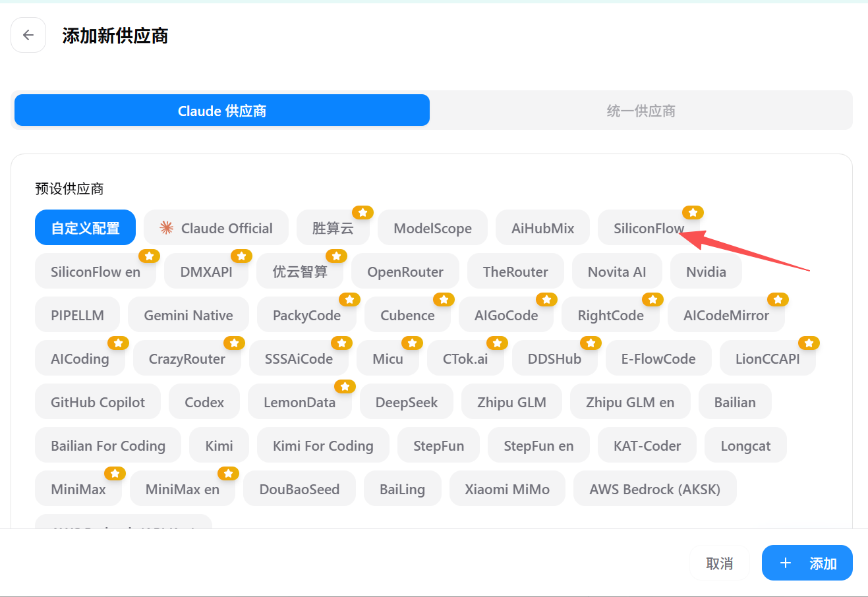Select the TheRouter preset
Viewport: 868px width, 597px height.
[515, 271]
